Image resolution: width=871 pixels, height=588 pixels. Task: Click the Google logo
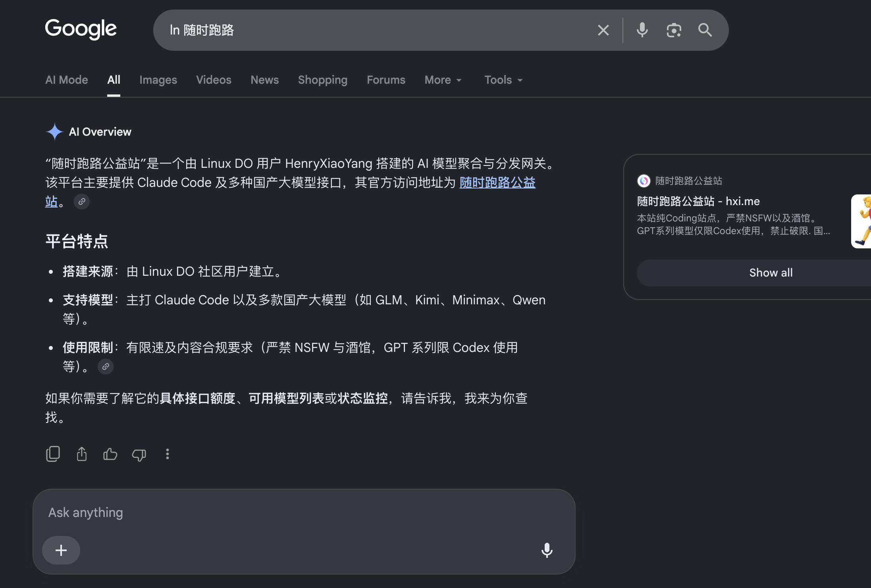(x=81, y=29)
